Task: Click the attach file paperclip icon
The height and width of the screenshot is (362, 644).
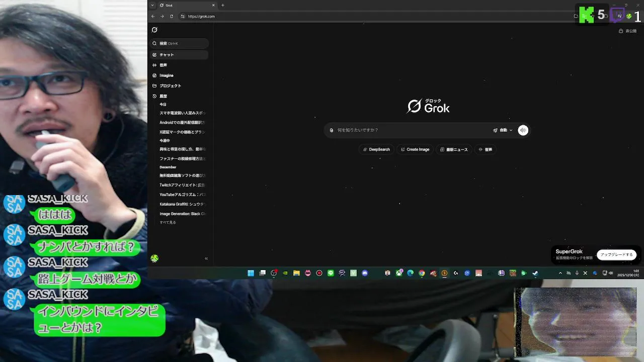Action: (331, 130)
